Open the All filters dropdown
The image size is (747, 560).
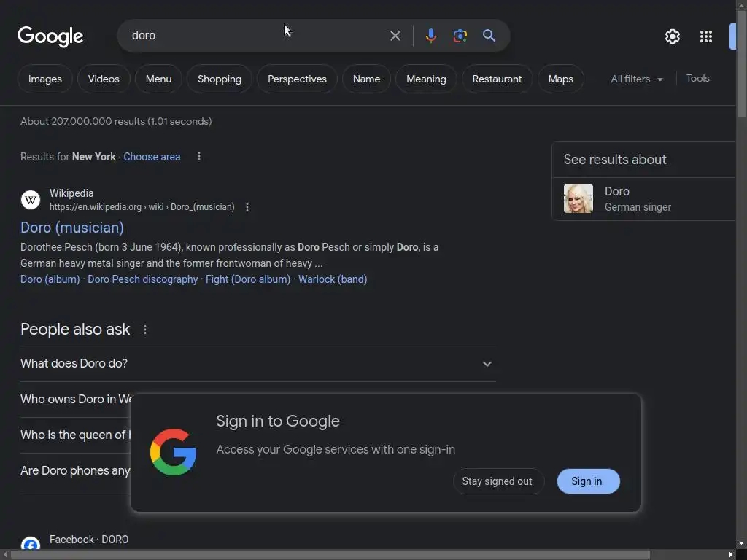click(x=637, y=79)
